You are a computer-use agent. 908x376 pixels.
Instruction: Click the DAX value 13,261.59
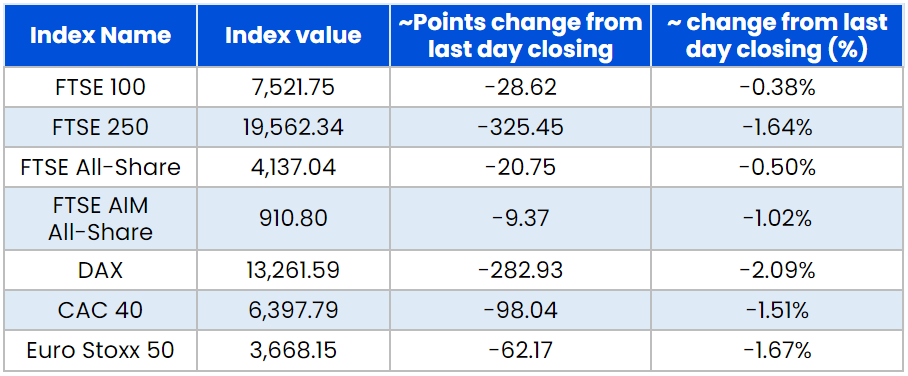pos(293,270)
